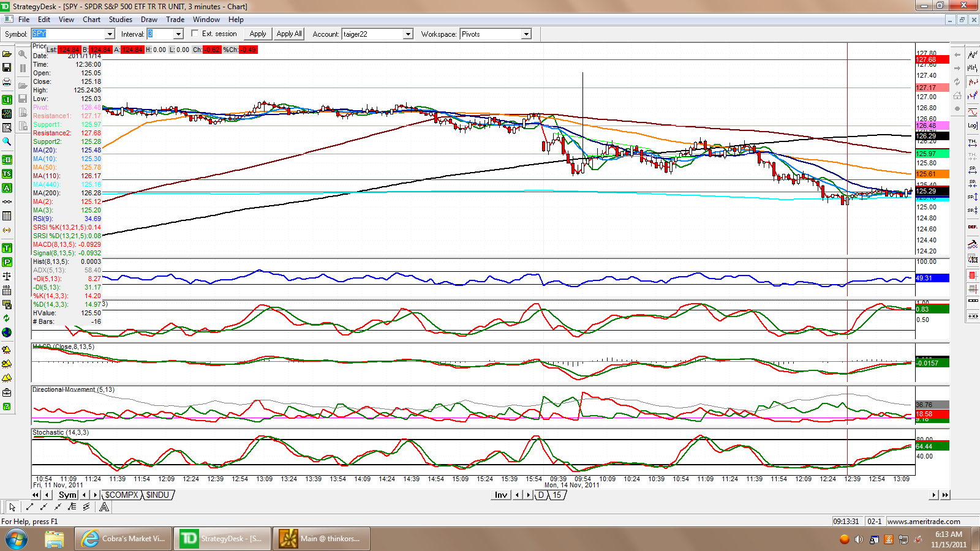Screen dimensions: 980x551
Task: Click the green Level I icon
Action: (7, 100)
